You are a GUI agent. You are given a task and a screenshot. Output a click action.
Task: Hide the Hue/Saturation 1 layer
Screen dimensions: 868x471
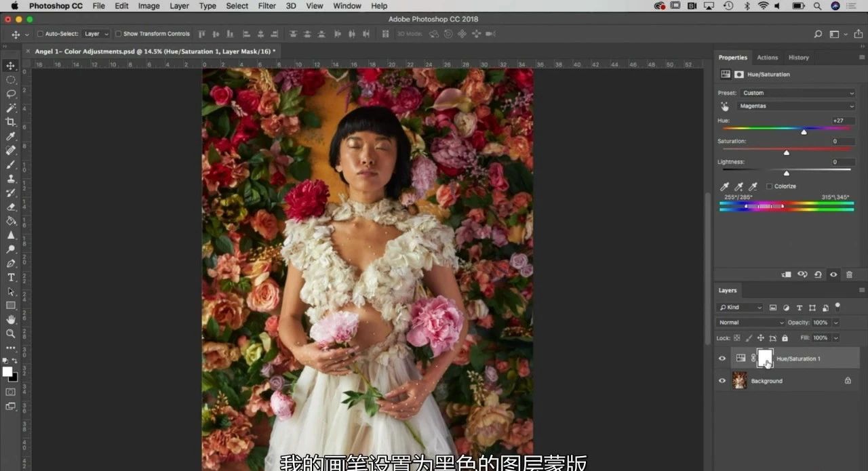click(722, 359)
